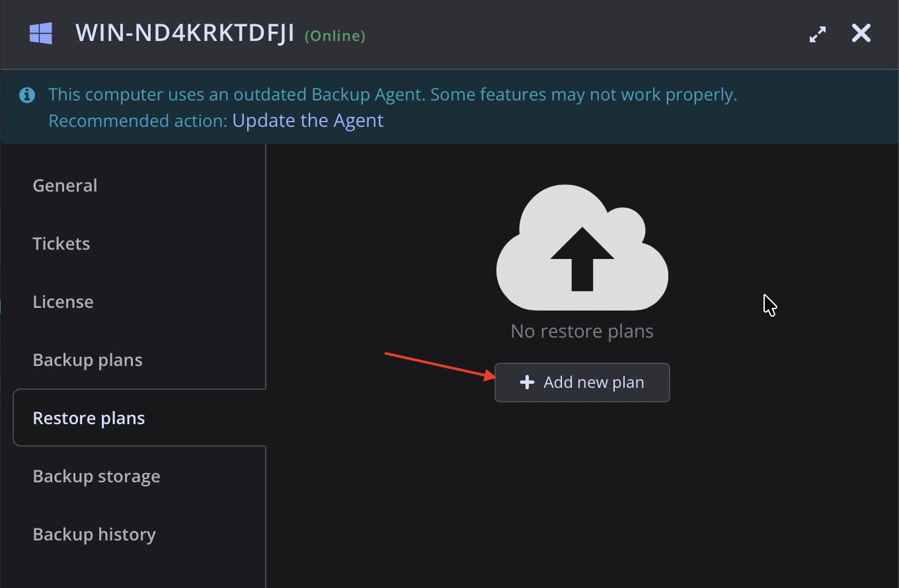Expand the panel with the diagonal arrows icon
The width and height of the screenshot is (899, 588).
tap(818, 34)
